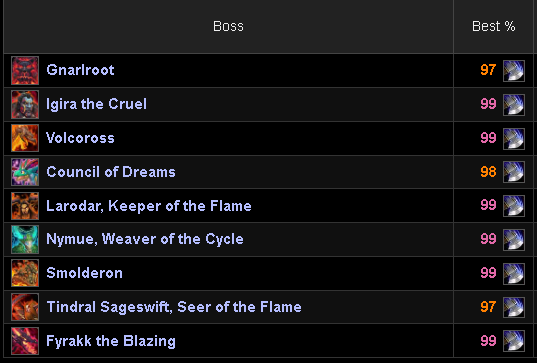
Task: Open the Council of Dreams link
Action: 111,172
